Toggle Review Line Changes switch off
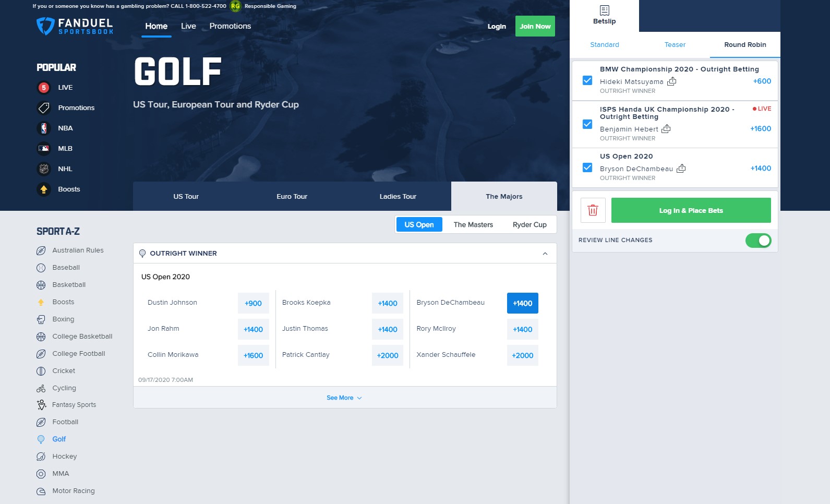830x504 pixels. coord(758,241)
